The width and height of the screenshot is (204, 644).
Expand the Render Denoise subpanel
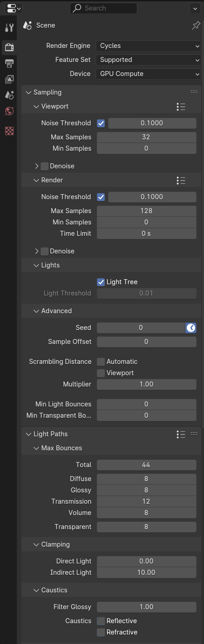click(37, 251)
